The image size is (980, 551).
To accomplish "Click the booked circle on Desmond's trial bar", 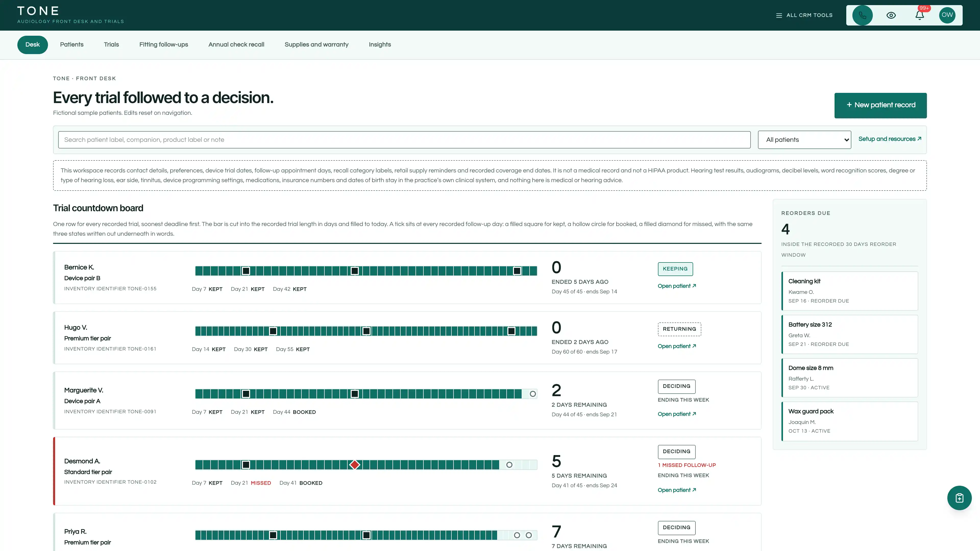I will 509,465.
